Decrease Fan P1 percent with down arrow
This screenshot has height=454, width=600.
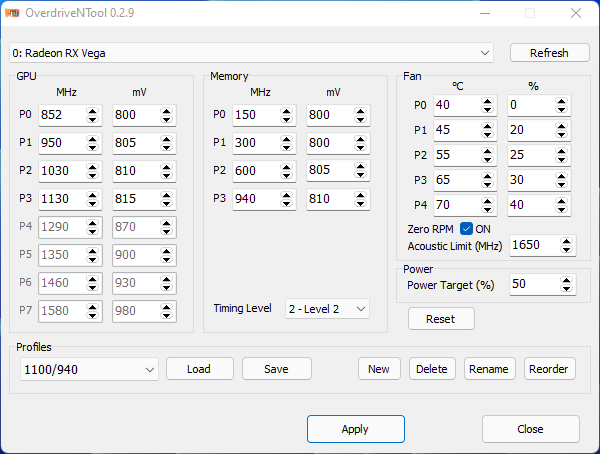pyautogui.click(x=561, y=134)
